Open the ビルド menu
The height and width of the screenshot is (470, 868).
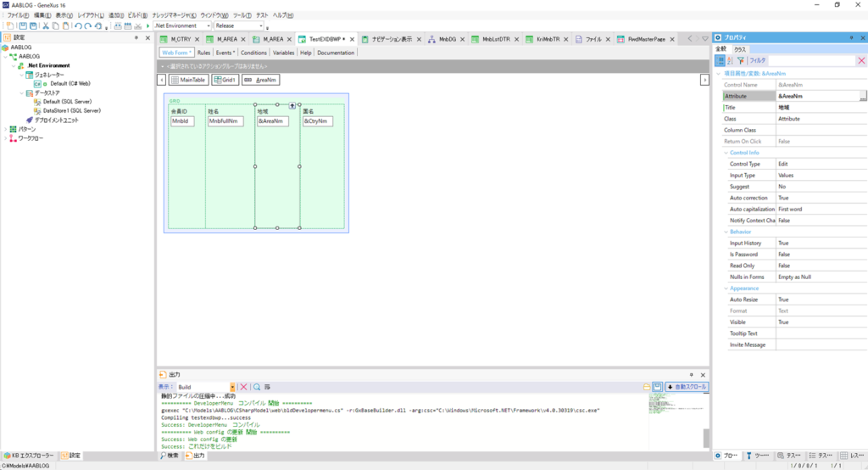pos(137,15)
